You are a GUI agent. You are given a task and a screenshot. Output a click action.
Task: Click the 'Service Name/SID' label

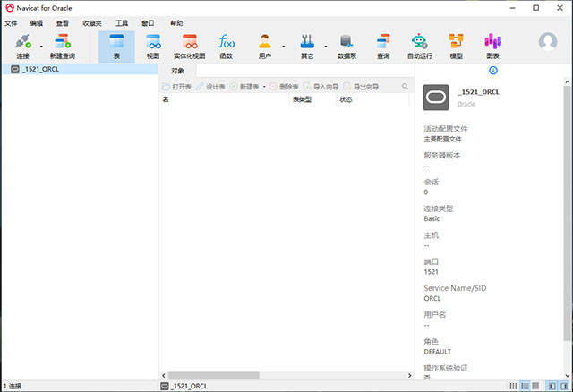[455, 288]
